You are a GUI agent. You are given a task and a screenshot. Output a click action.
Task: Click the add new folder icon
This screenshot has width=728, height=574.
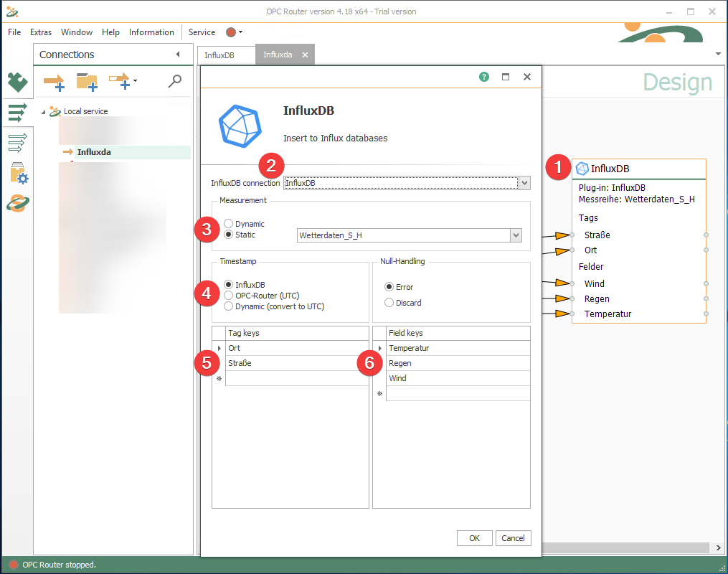click(x=87, y=82)
